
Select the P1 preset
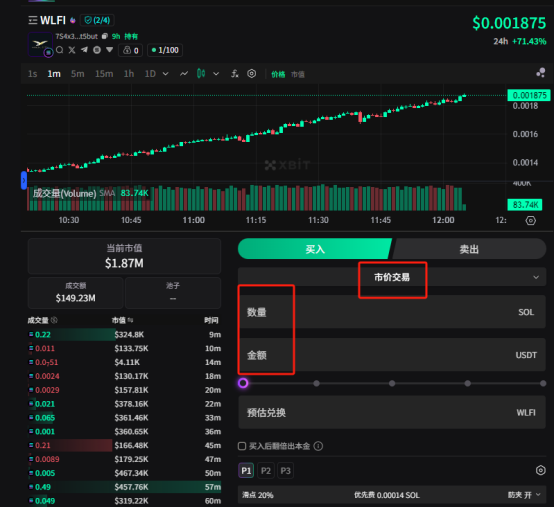(246, 471)
